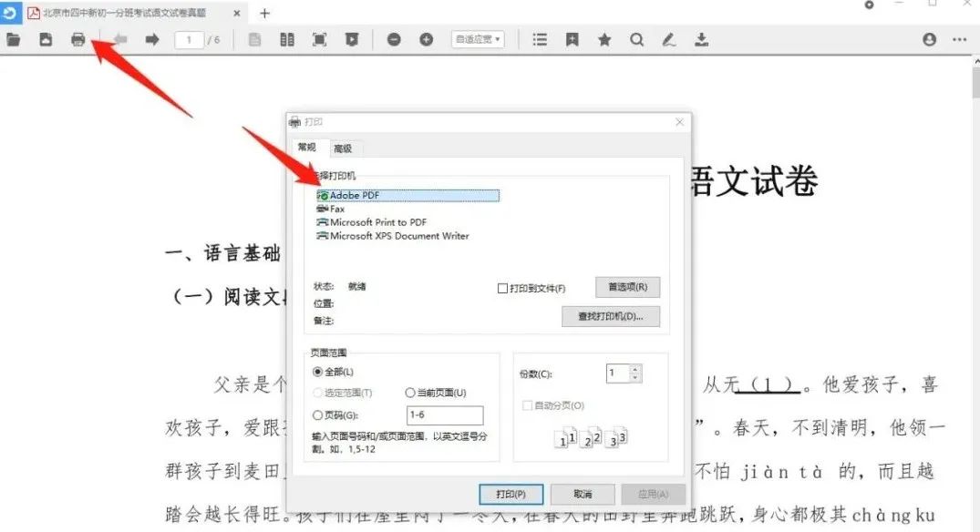Open the outline list icon

(x=540, y=40)
